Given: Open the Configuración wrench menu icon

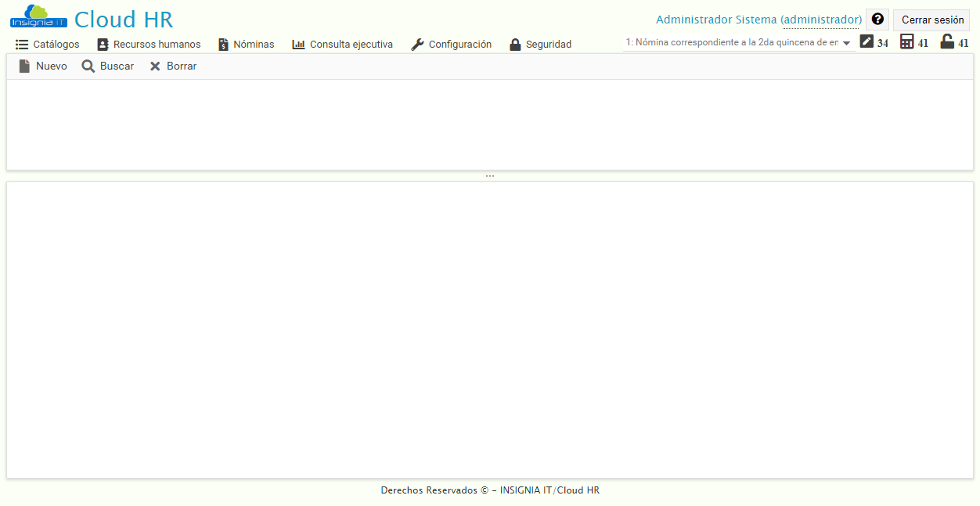Looking at the screenshot, I should click(417, 44).
